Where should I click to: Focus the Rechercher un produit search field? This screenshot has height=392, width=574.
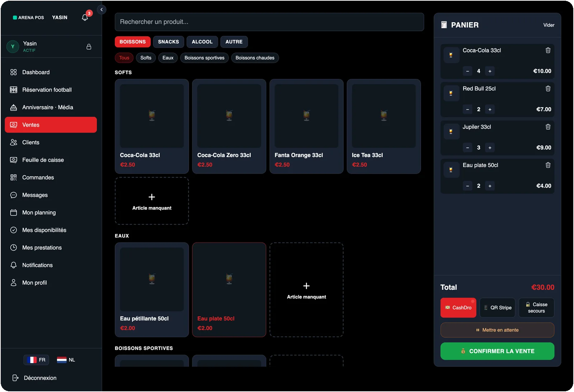pyautogui.click(x=269, y=22)
